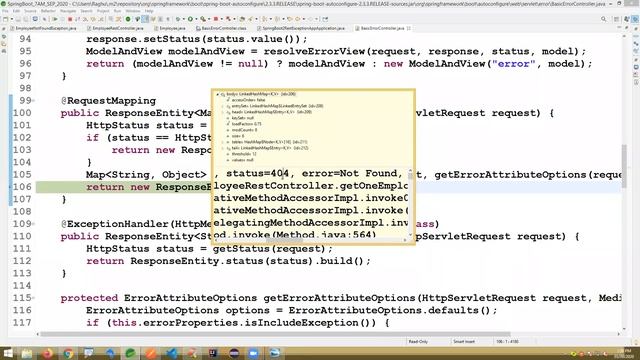The height and width of the screenshot is (360, 640).
Task: Open the Window menu
Action: pyautogui.click(x=133, y=11)
